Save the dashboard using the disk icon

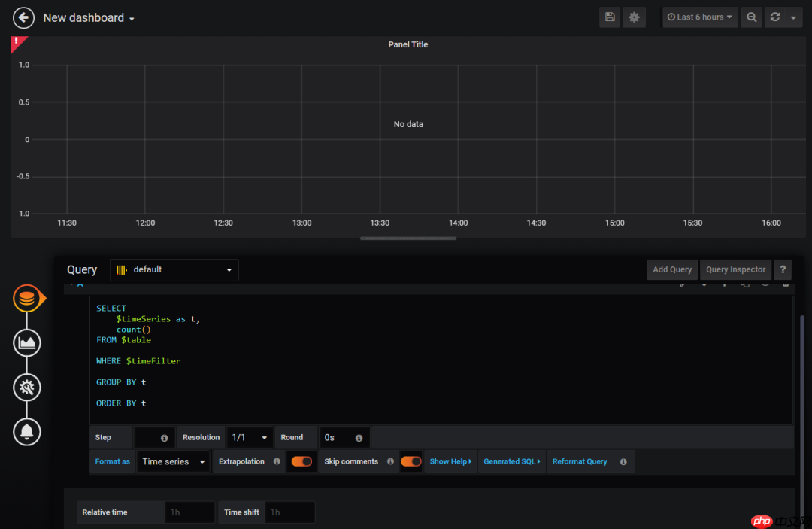point(609,17)
